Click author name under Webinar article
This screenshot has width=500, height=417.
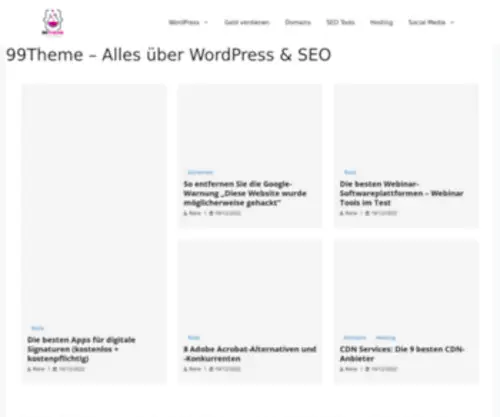[x=351, y=213]
